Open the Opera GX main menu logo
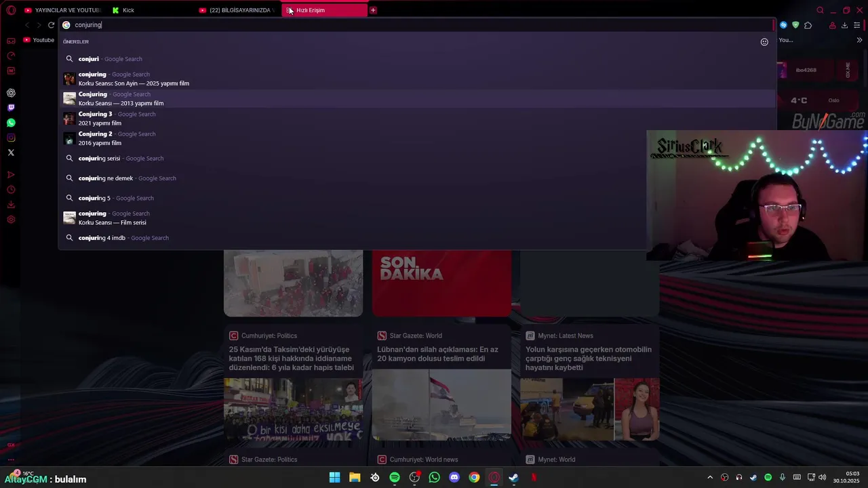Image resolution: width=868 pixels, height=488 pixels. click(x=11, y=10)
